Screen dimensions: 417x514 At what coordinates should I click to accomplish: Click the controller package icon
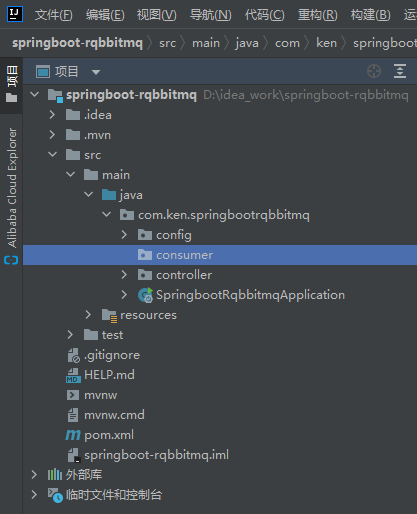tap(145, 275)
